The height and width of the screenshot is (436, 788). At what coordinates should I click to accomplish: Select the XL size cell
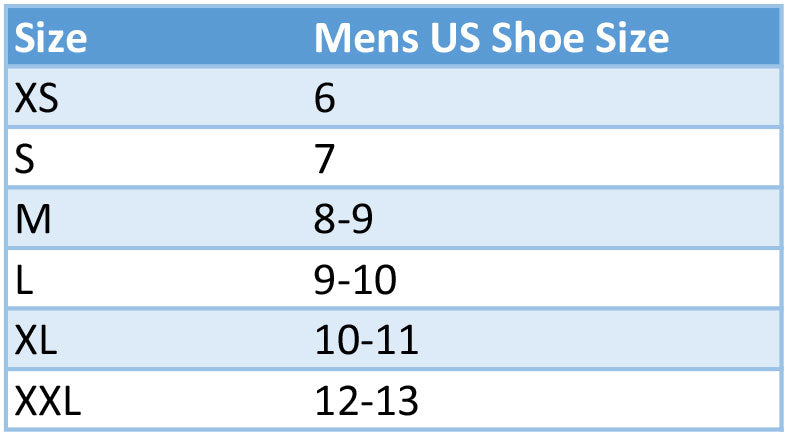(x=38, y=341)
